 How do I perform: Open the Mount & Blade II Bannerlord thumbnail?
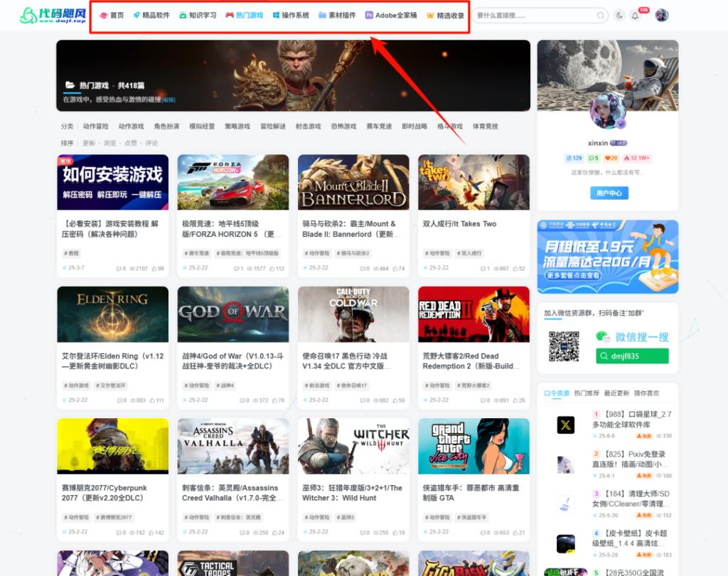coord(353,182)
